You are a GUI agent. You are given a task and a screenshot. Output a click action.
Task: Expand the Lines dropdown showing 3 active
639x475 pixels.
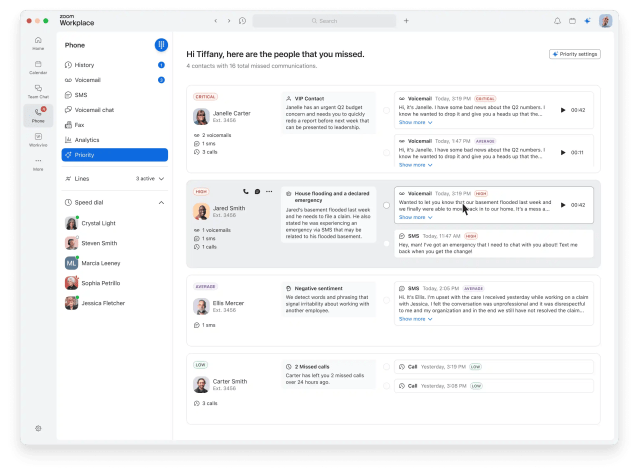(x=161, y=178)
